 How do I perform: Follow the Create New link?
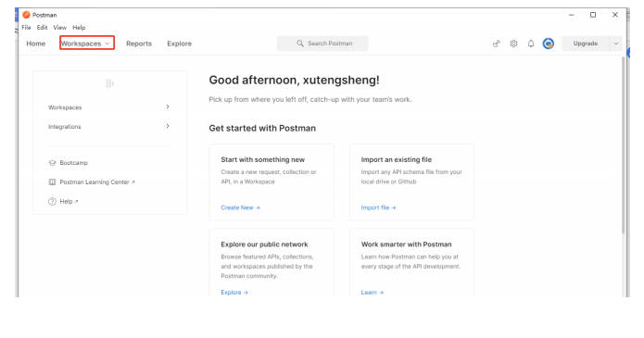240,207
